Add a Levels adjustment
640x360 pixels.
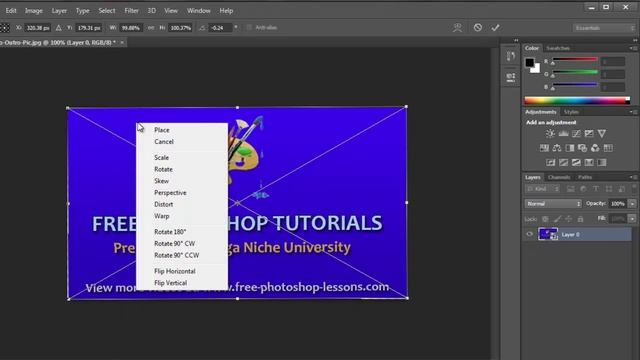click(563, 133)
